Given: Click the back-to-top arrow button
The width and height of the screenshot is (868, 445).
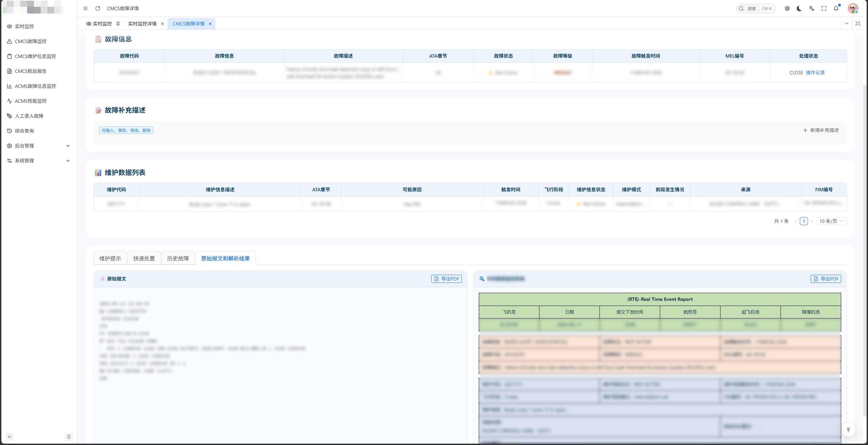Looking at the screenshot, I should coord(848,430).
